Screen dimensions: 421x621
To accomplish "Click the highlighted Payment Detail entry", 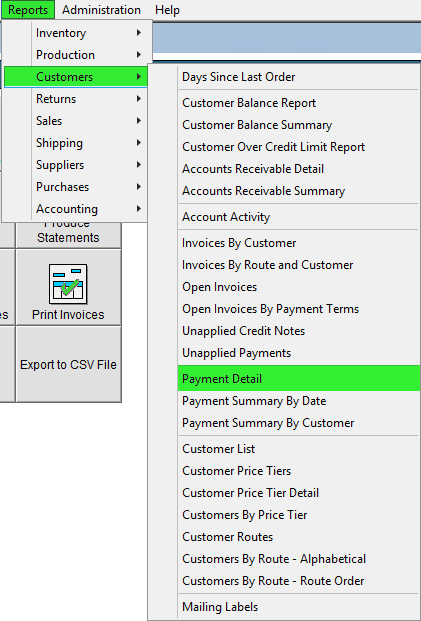I will (x=299, y=379).
